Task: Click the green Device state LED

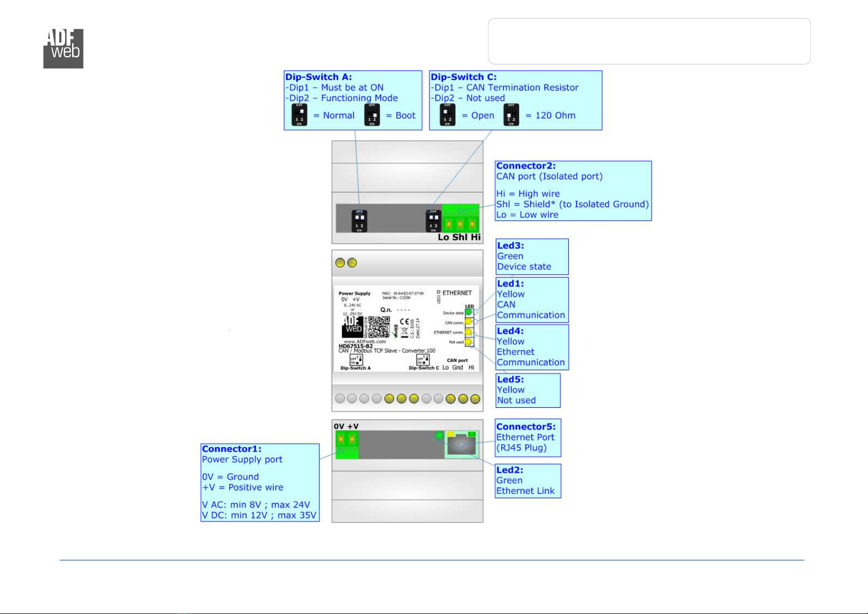Action: tap(468, 312)
